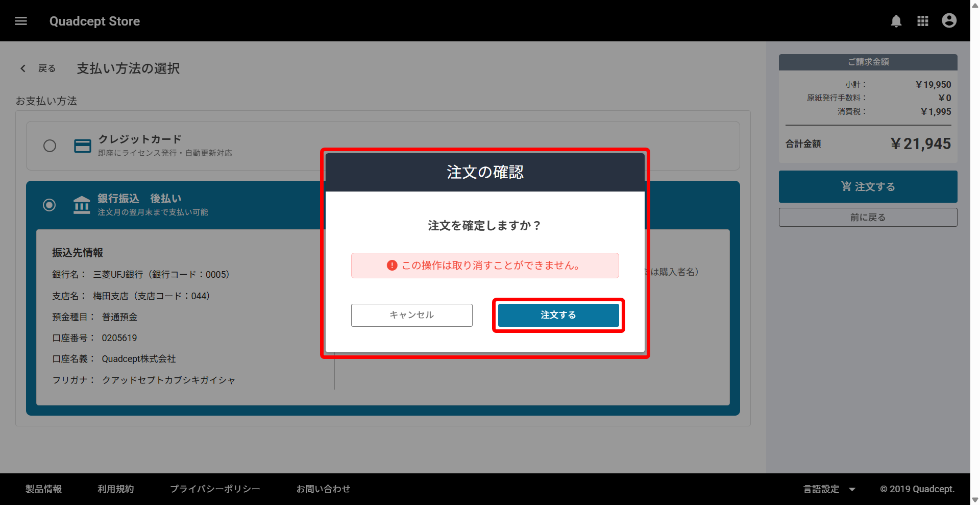Viewport: 980px width, 505px height.
Task: Open the お問い合わせ footer link
Action: 324,489
